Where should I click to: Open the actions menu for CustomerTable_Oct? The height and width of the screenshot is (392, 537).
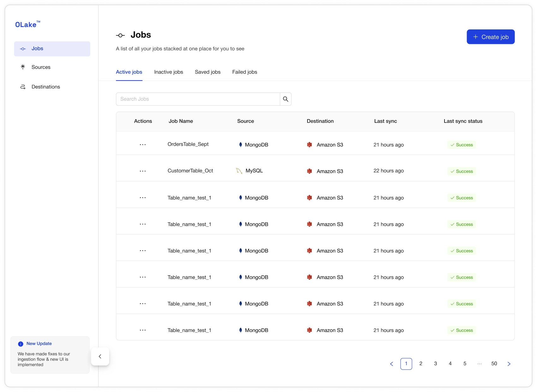point(142,171)
